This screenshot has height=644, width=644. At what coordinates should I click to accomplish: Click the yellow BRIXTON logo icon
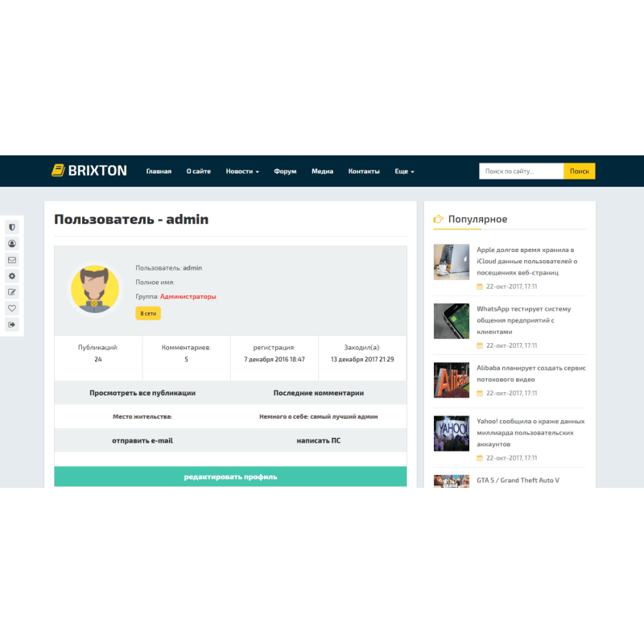[x=59, y=170]
